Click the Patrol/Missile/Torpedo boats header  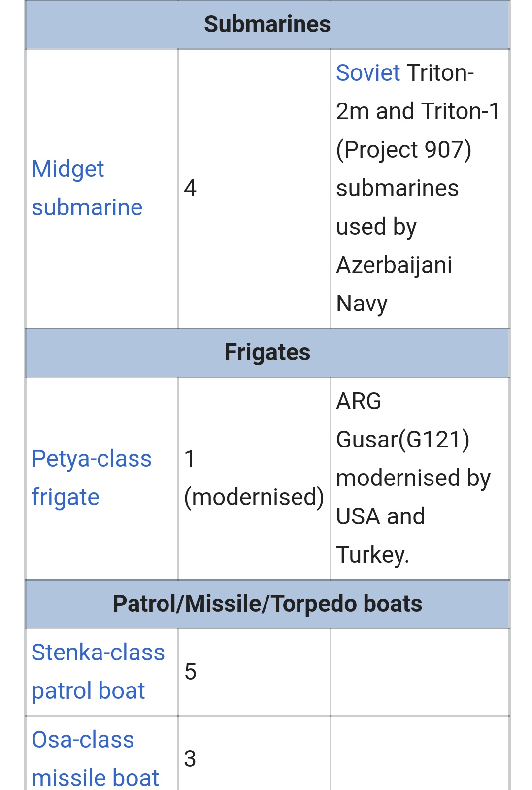tap(267, 604)
